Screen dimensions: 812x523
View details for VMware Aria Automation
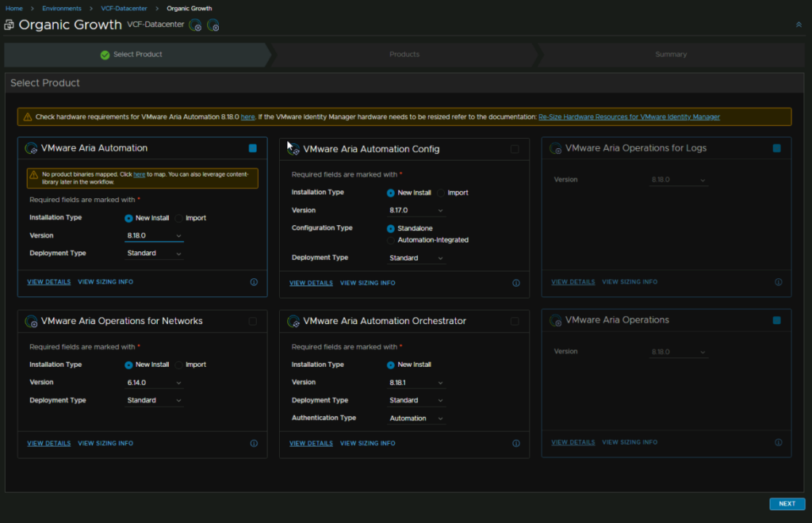48,282
